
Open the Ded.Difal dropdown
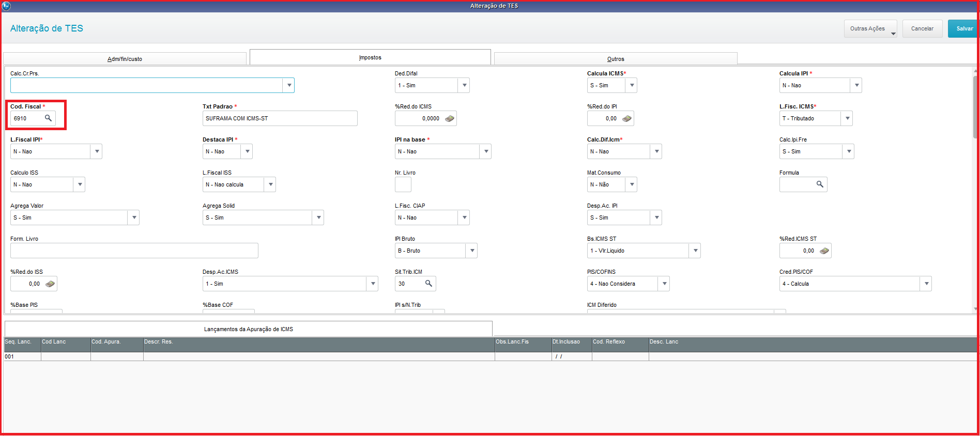coord(464,85)
